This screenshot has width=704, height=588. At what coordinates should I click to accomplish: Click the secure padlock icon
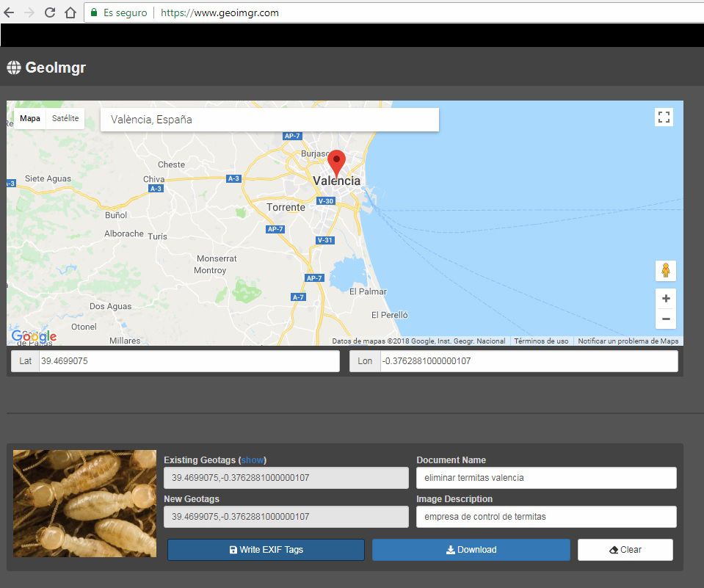click(93, 12)
